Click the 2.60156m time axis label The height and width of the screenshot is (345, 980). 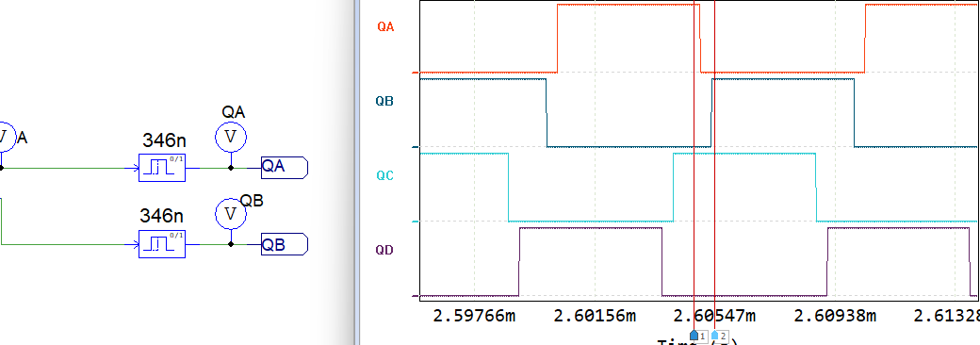pyautogui.click(x=595, y=316)
